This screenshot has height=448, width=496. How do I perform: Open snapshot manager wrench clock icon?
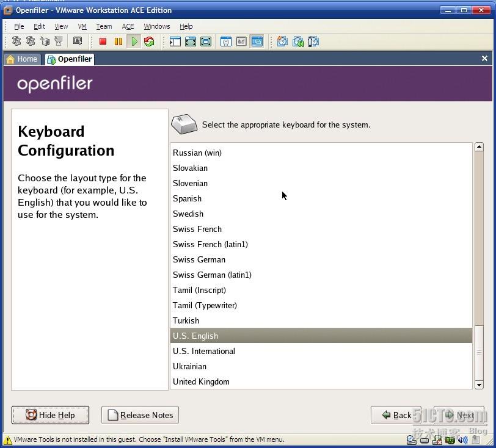(x=313, y=42)
